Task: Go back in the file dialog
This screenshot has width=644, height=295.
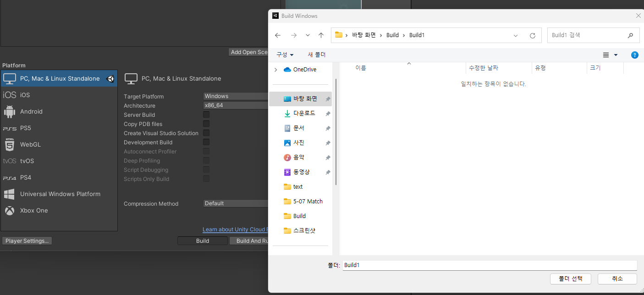Action: pyautogui.click(x=278, y=35)
